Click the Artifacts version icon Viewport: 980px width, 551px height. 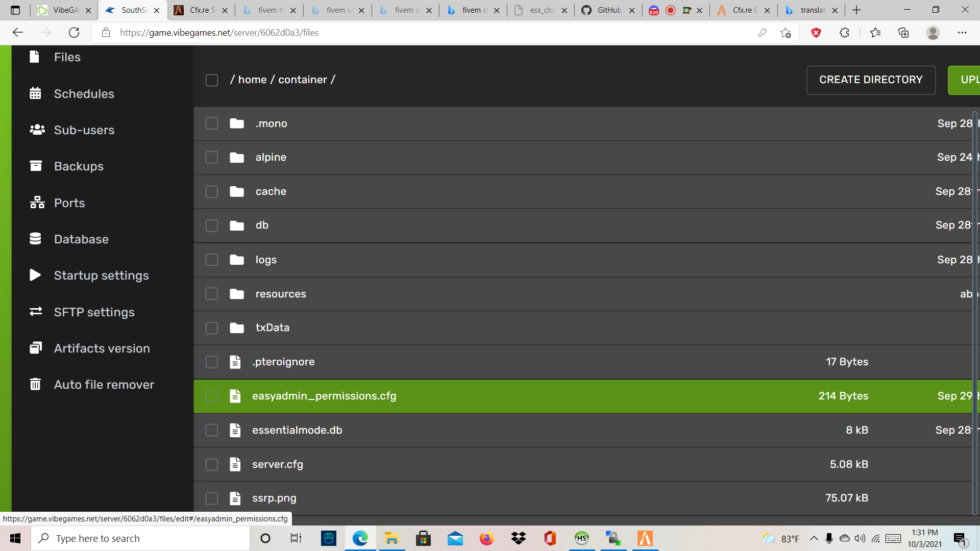pos(35,348)
